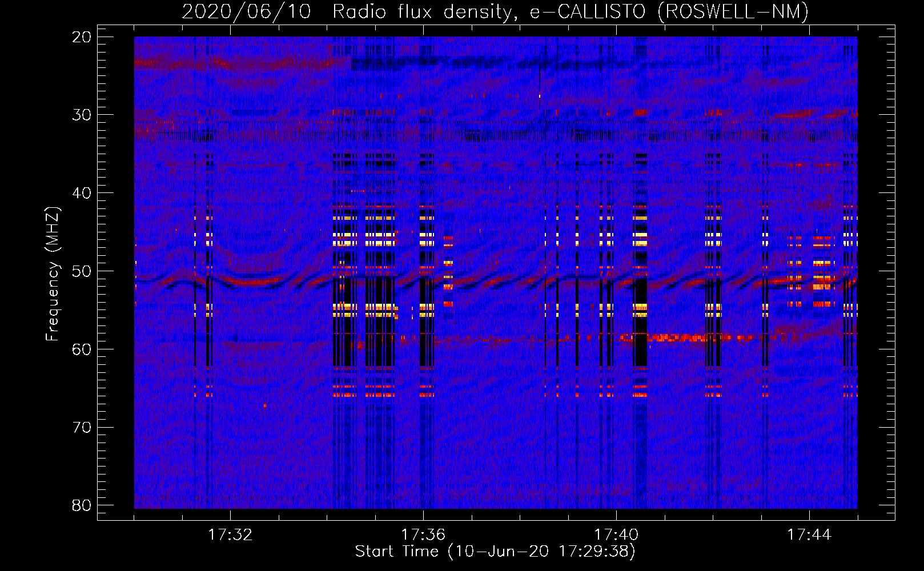The image size is (924, 571).
Task: Click the 60 frequency tick label
Action: [x=82, y=349]
